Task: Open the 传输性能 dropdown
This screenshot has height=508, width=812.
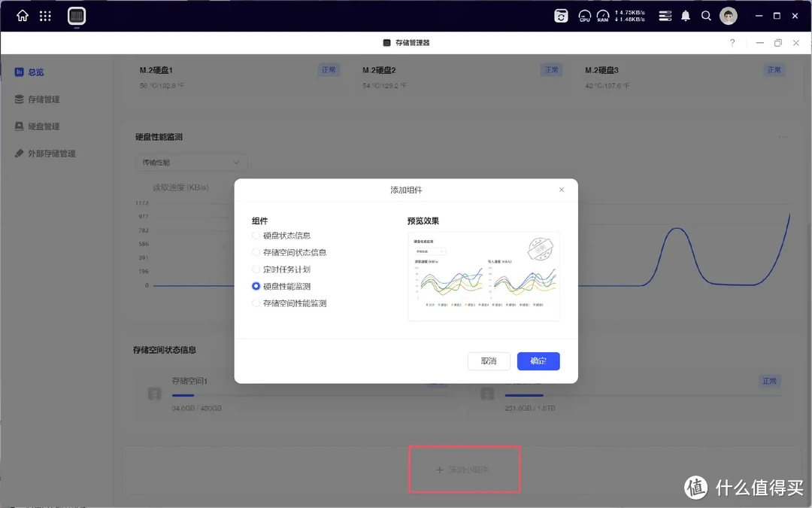Action: pos(190,162)
